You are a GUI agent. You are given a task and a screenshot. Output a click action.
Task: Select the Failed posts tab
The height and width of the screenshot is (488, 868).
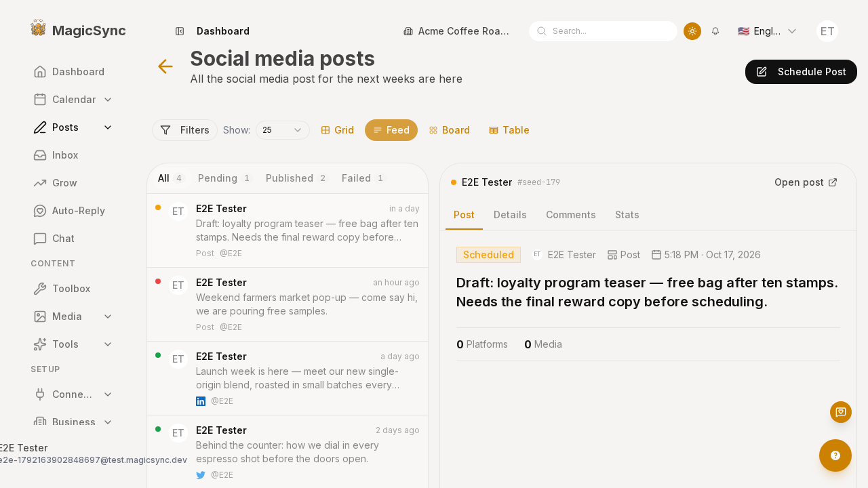(x=363, y=178)
